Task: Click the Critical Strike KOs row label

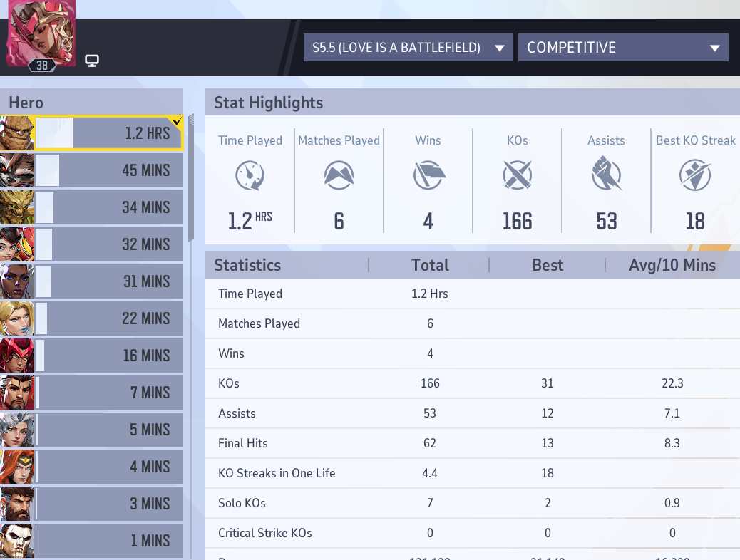Action: [264, 533]
